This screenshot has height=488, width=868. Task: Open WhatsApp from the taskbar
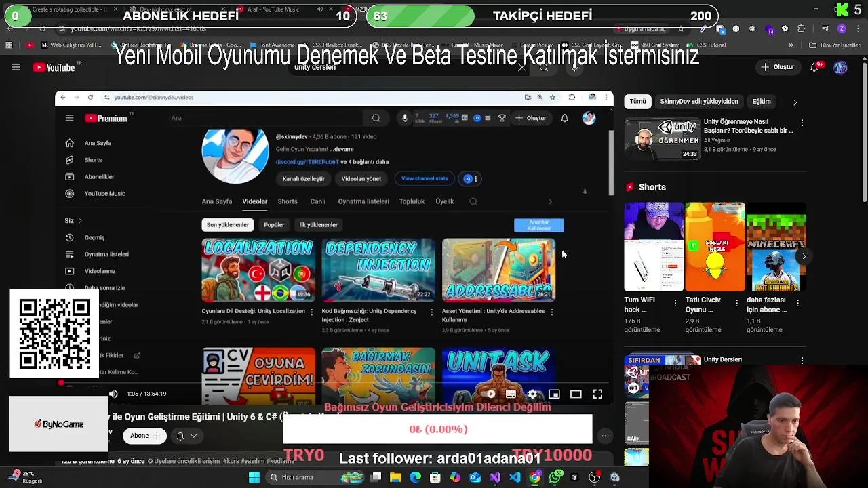(555, 477)
